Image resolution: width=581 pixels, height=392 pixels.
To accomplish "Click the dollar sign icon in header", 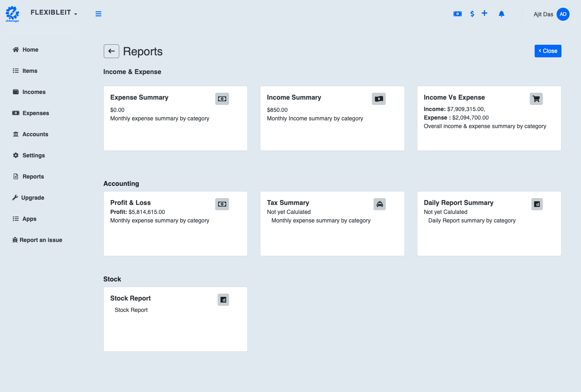I will click(472, 14).
